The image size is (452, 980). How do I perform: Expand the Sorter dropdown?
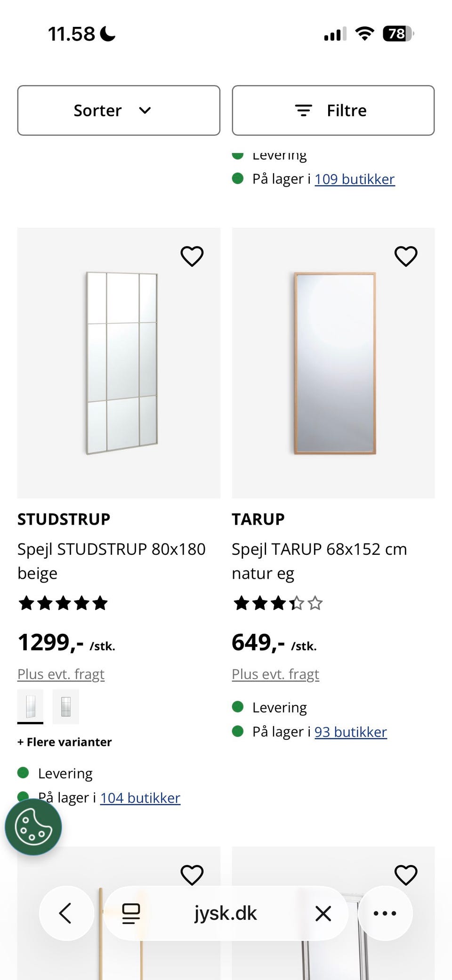coord(119,110)
